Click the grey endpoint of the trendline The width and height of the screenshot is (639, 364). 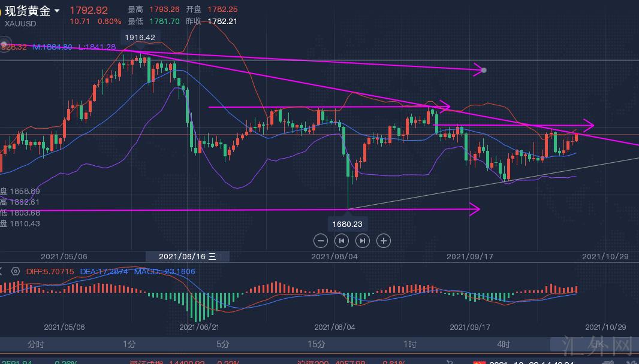click(x=484, y=70)
